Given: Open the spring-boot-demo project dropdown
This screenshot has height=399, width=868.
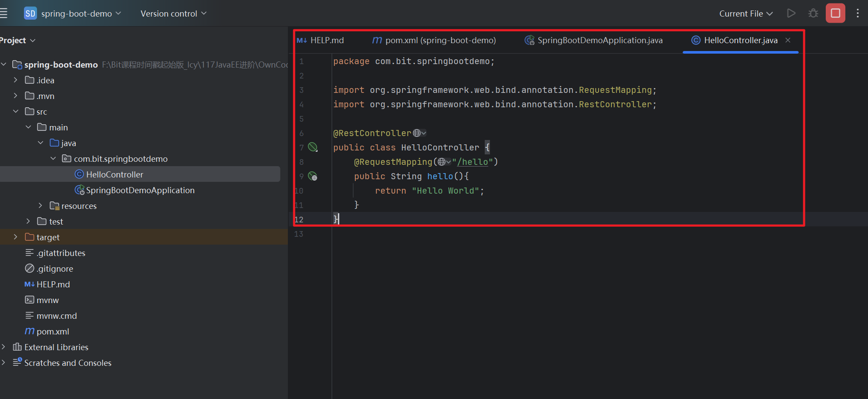Looking at the screenshot, I should 81,14.
